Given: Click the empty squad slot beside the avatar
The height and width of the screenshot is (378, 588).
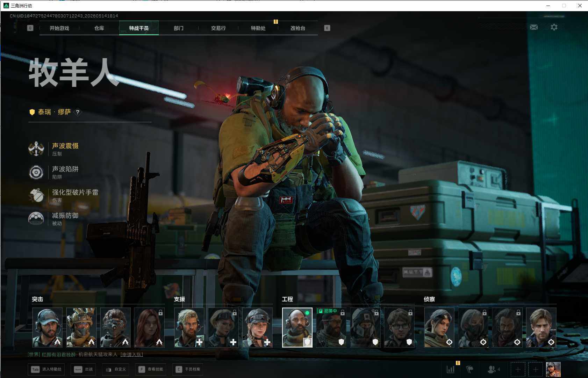Looking at the screenshot, I should click(x=536, y=369).
